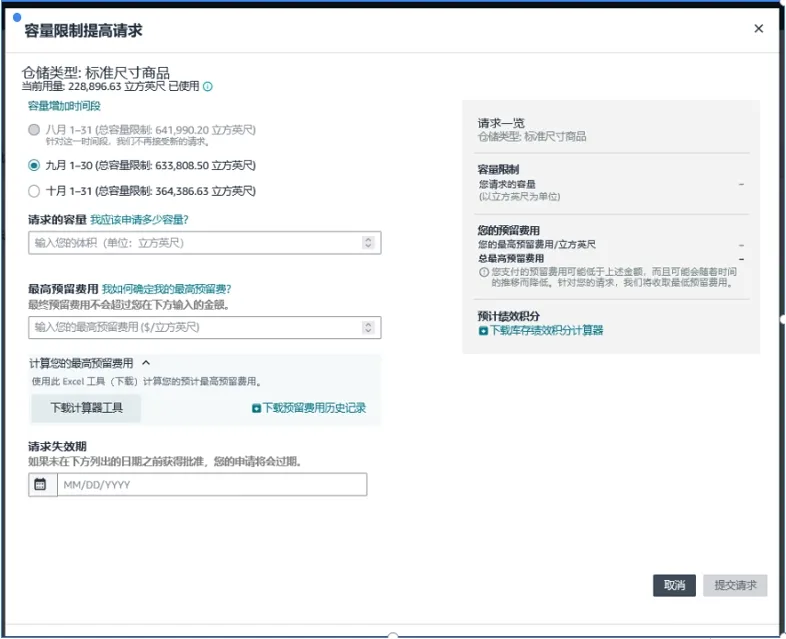786x639 pixels.
Task: Click the stepper in the 请求的容量 field
Action: coord(368,243)
